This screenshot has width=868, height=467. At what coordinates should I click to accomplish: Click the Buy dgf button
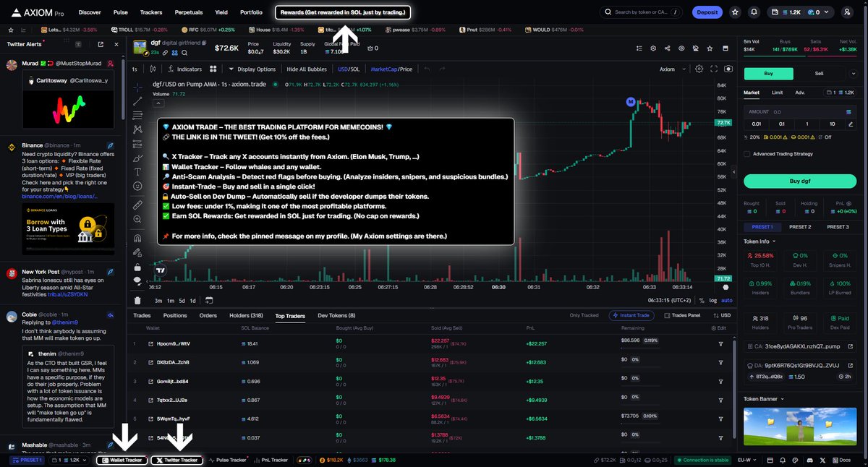tap(800, 181)
